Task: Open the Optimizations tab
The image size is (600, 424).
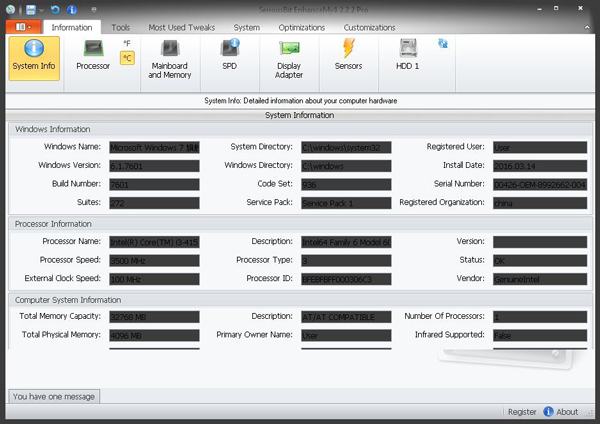Action: point(302,28)
